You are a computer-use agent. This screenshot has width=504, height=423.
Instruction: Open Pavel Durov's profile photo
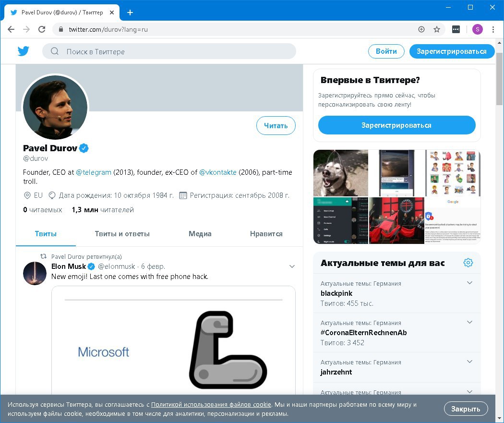(55, 107)
